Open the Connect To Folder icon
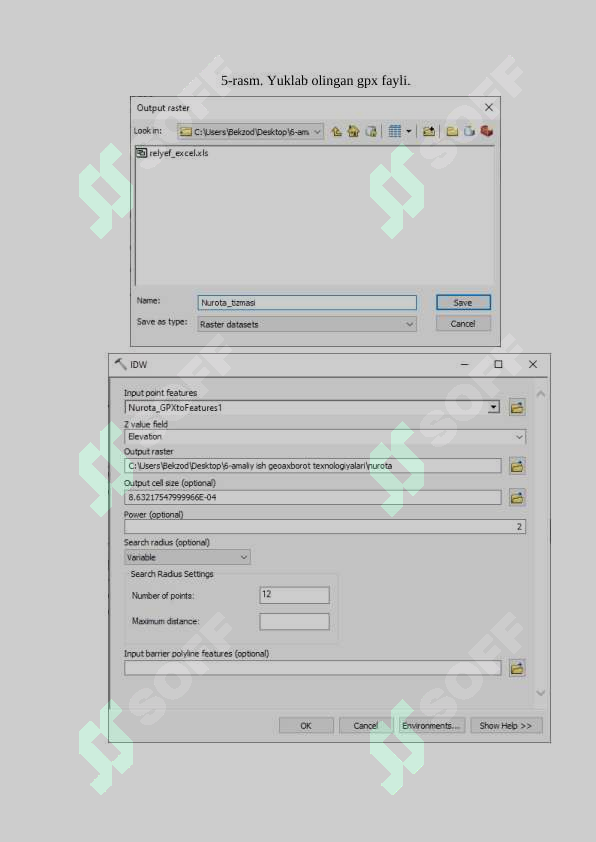 coord(428,131)
